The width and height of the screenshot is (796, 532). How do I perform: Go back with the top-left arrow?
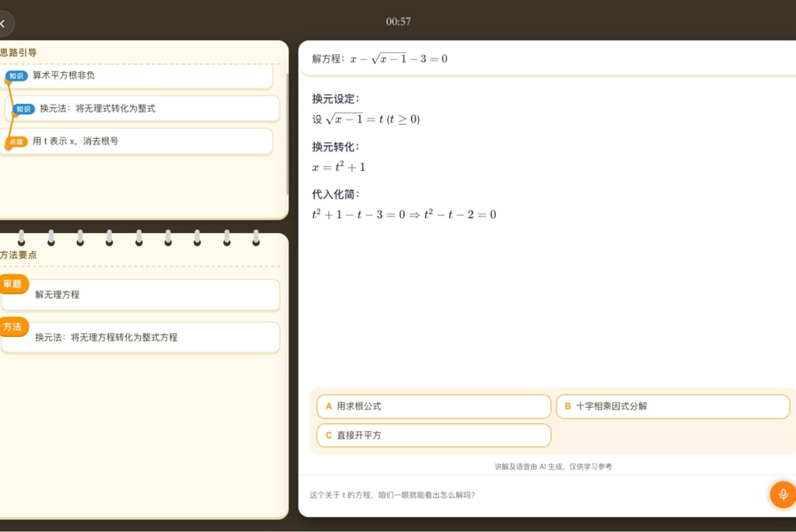click(x=4, y=23)
